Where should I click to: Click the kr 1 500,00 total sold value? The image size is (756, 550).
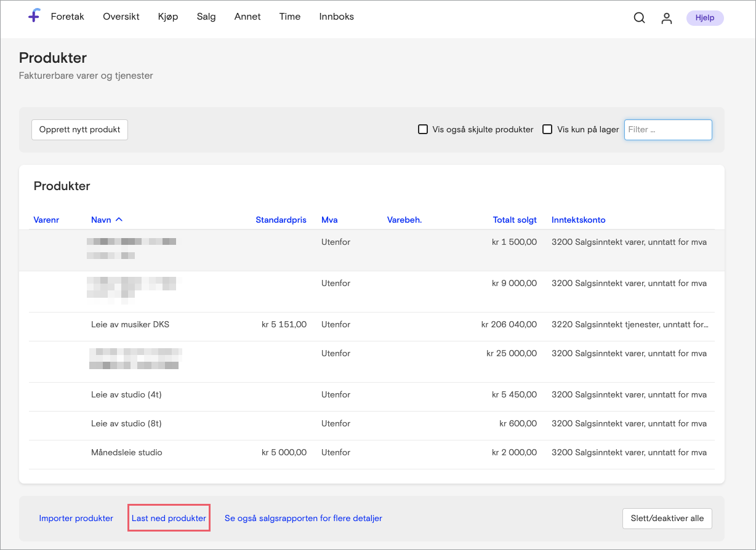[514, 242]
